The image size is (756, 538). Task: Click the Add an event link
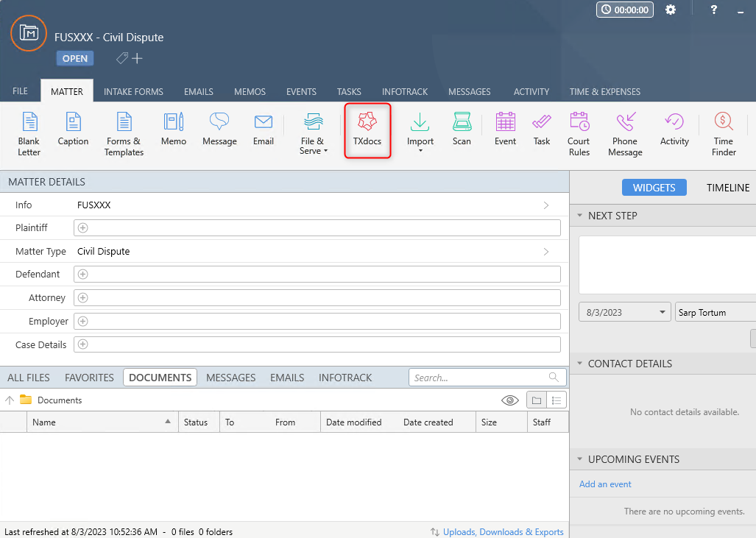click(x=605, y=484)
